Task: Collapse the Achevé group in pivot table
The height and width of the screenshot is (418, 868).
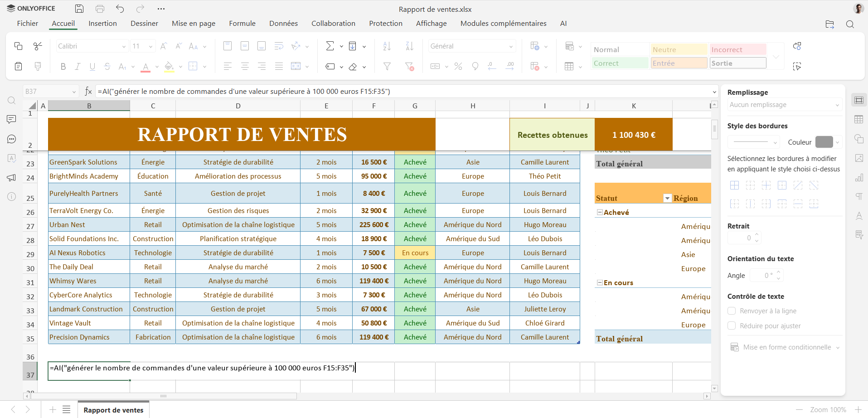Action: tap(600, 212)
